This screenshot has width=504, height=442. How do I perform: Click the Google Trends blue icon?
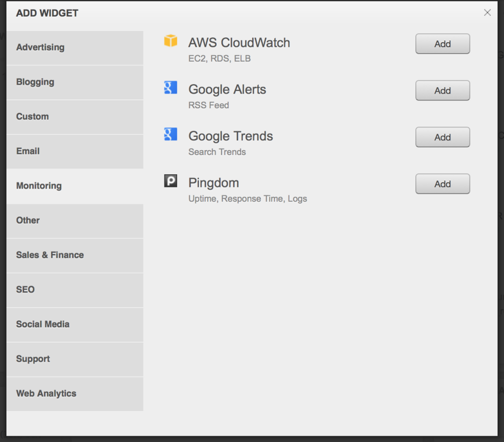pyautogui.click(x=171, y=134)
